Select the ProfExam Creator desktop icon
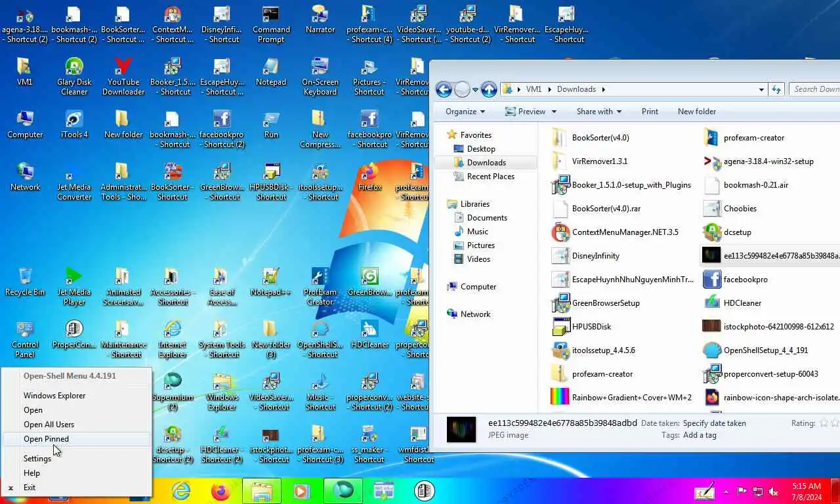The image size is (840, 504). click(x=320, y=286)
